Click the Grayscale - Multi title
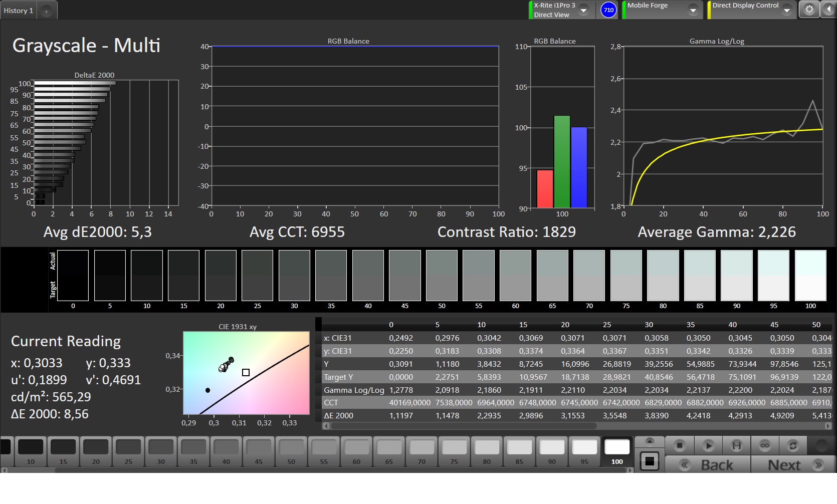 tap(86, 46)
